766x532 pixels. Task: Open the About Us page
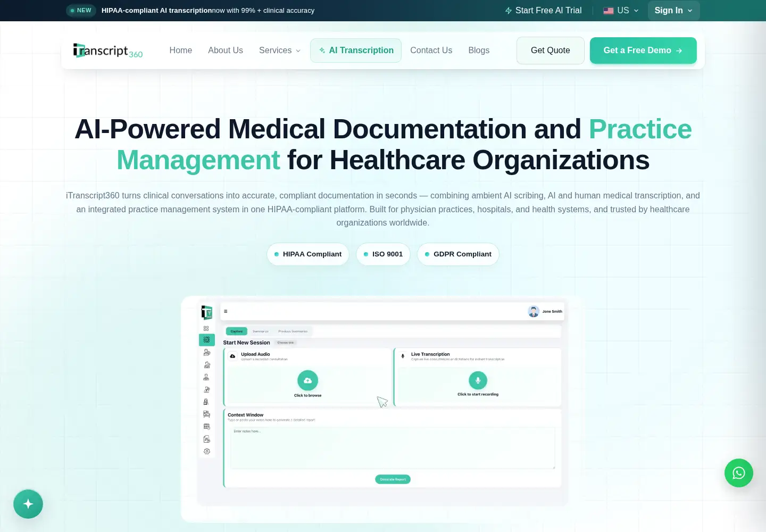pos(226,51)
